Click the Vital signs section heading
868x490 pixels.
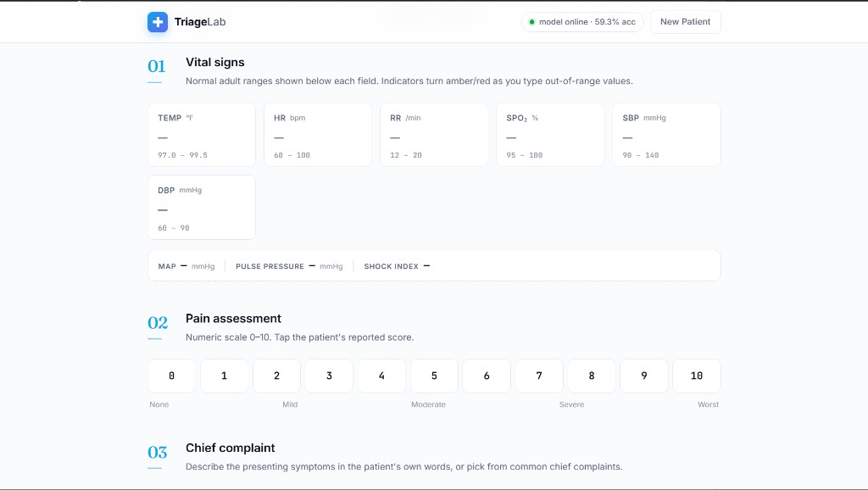pos(214,62)
